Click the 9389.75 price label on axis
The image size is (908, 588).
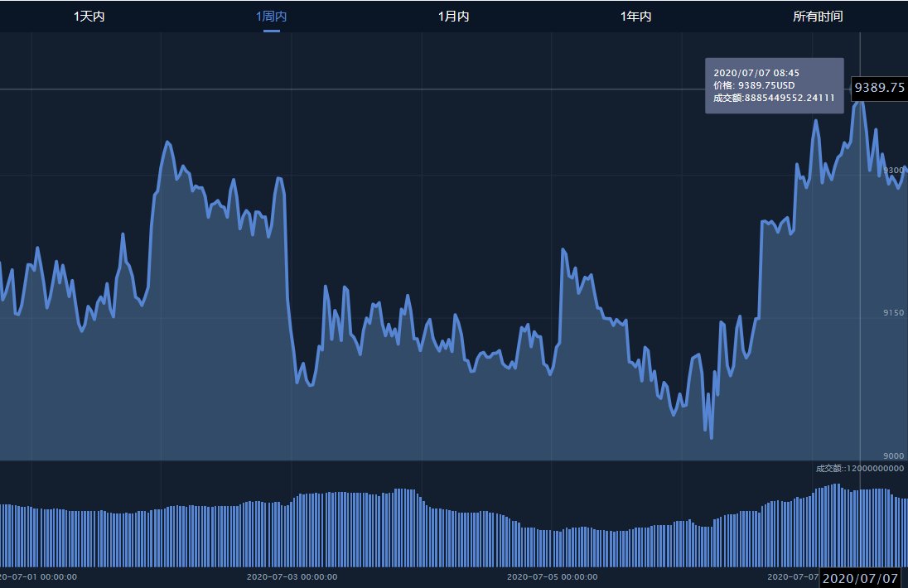pos(879,88)
